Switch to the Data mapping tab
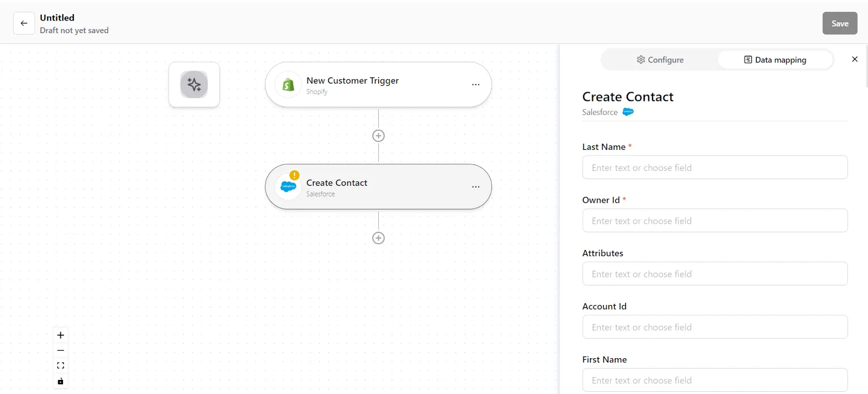 pyautogui.click(x=775, y=60)
